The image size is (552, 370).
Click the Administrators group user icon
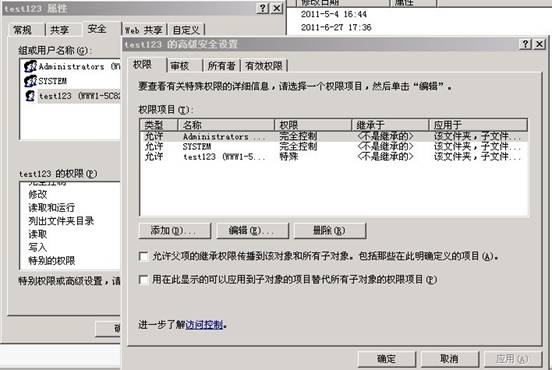30,66
